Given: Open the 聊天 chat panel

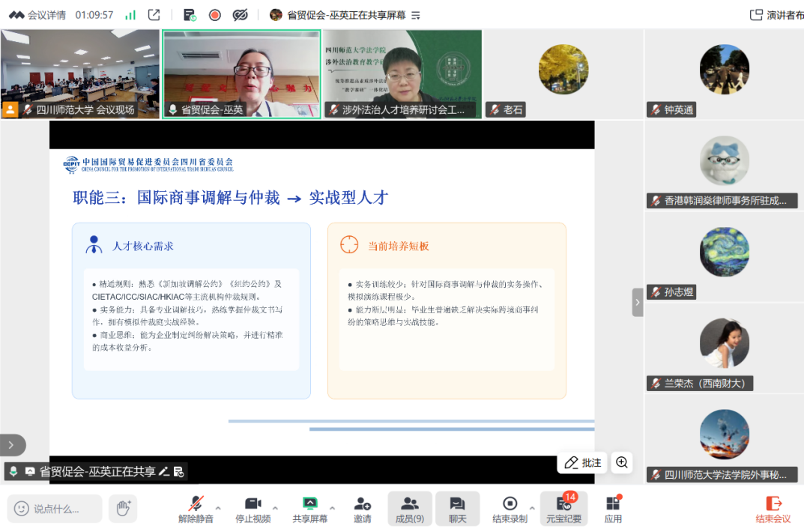Looking at the screenshot, I should point(457,509).
